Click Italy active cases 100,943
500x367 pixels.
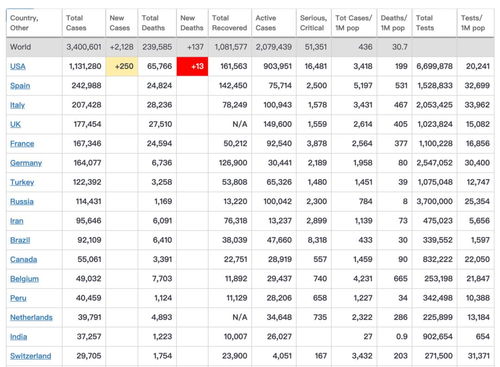click(x=277, y=105)
